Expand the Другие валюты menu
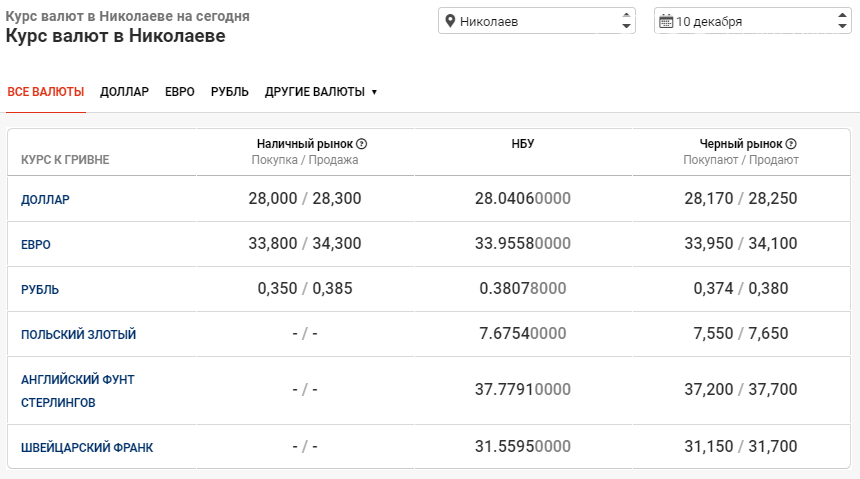Image resolution: width=860 pixels, height=479 pixels. click(320, 92)
